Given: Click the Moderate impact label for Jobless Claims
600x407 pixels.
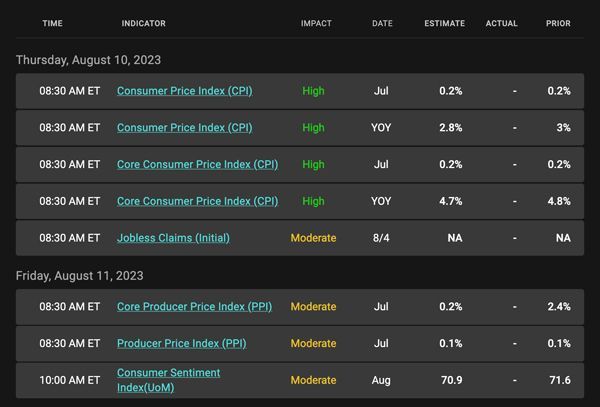Looking at the screenshot, I should coord(313,238).
